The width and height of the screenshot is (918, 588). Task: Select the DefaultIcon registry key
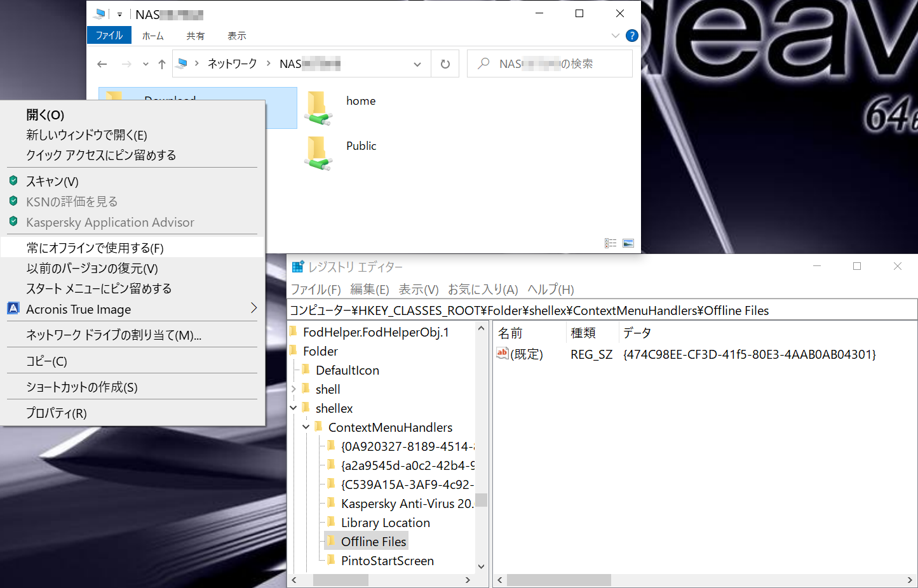coord(348,370)
